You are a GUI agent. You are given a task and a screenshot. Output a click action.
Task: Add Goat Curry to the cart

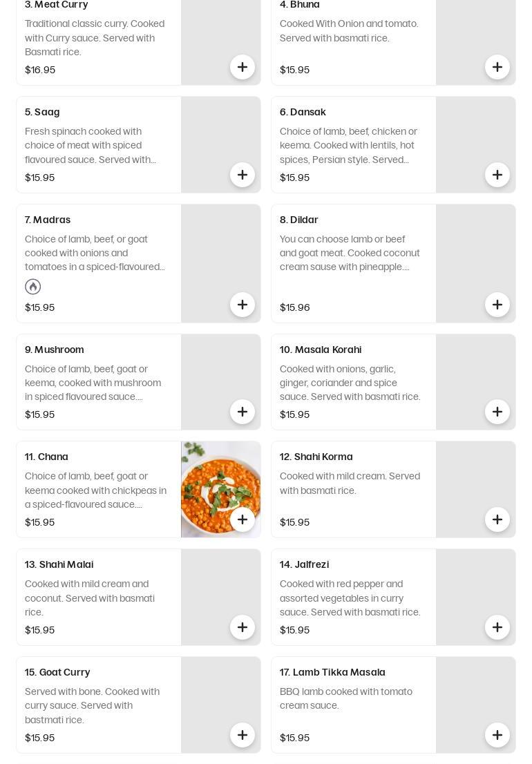click(242, 735)
